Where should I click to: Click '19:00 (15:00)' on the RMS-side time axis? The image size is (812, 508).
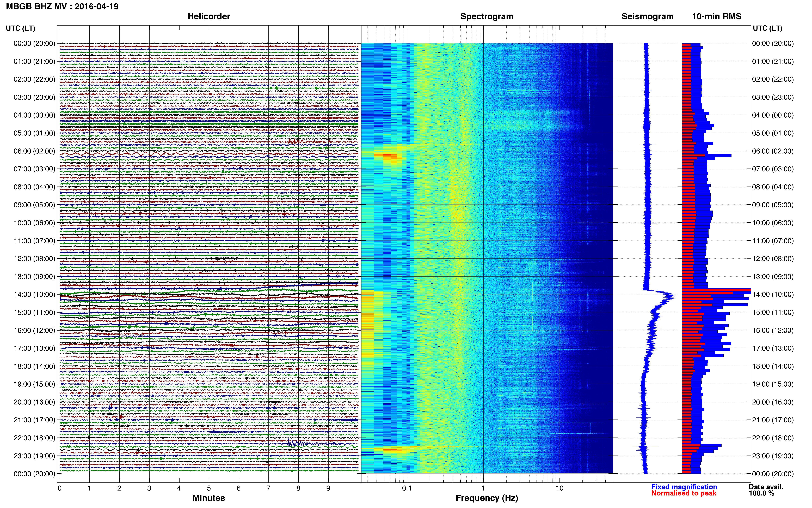773,384
